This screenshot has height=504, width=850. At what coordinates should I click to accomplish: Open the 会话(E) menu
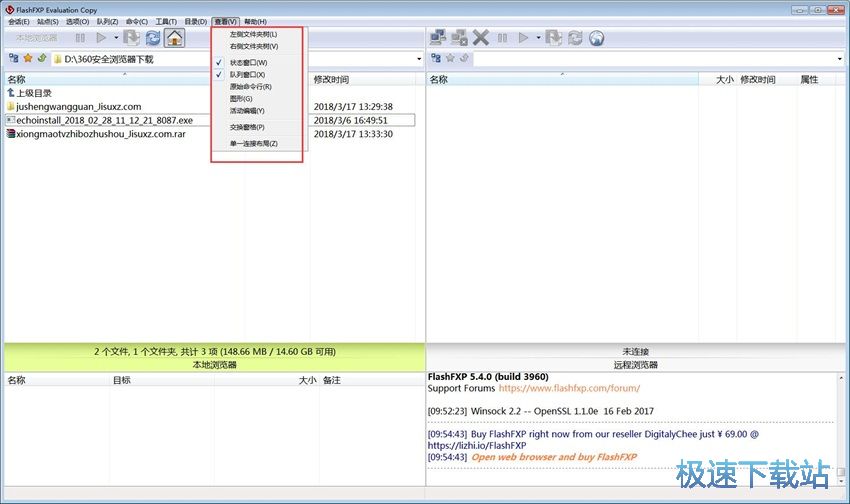tap(19, 22)
